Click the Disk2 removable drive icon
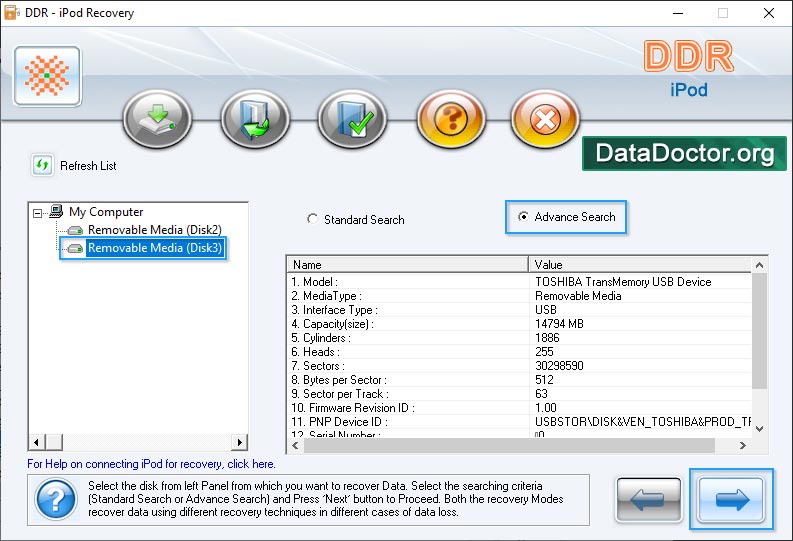The height and width of the screenshot is (541, 793). [75, 231]
